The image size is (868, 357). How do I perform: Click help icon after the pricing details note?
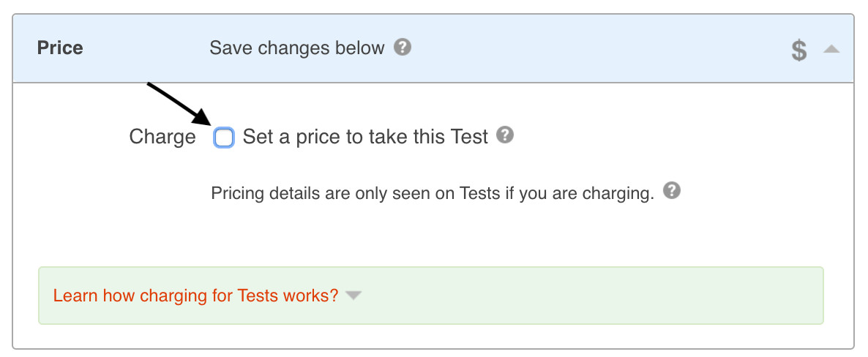pyautogui.click(x=672, y=191)
